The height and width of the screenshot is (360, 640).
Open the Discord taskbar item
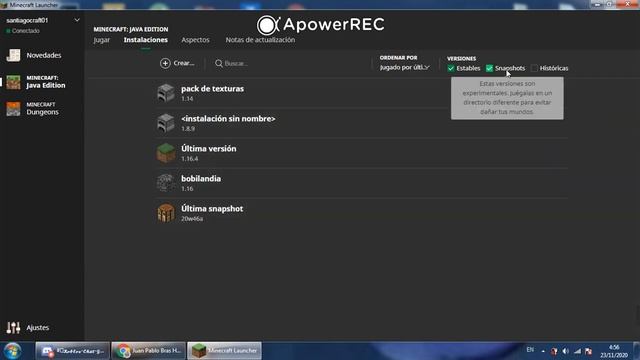[73, 351]
